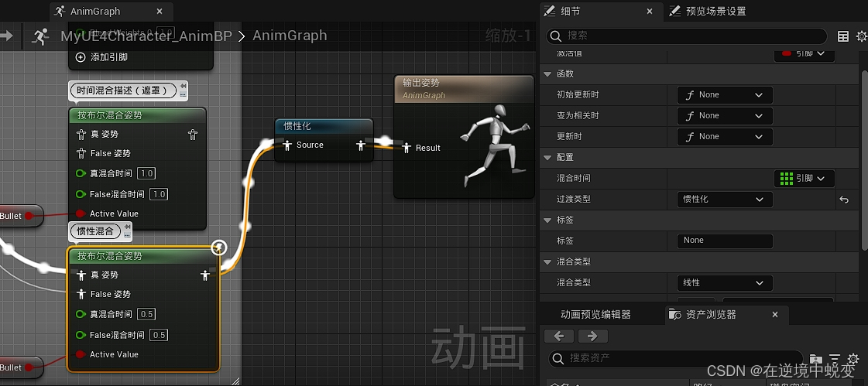The width and height of the screenshot is (868, 386).
Task: Click the output pose pin of 惯性化 node
Action: tap(361, 145)
